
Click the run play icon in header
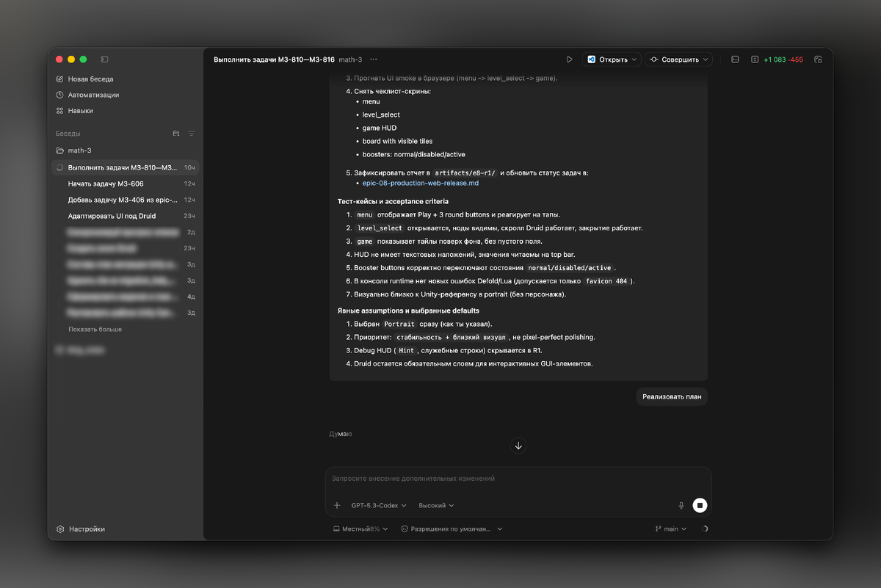(x=569, y=59)
